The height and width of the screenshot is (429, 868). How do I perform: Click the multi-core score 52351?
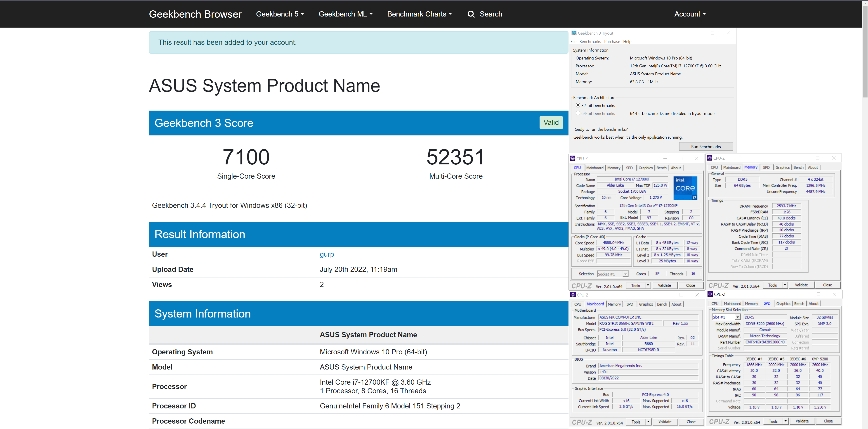pyautogui.click(x=455, y=157)
